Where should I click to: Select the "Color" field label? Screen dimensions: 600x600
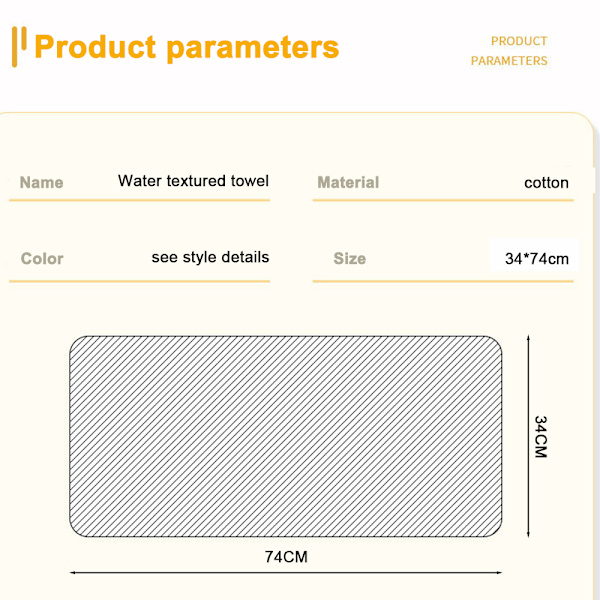[42, 259]
